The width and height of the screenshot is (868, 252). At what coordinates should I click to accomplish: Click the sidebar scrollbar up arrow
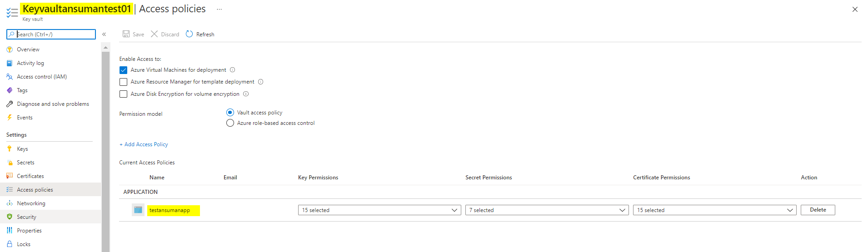[105, 47]
